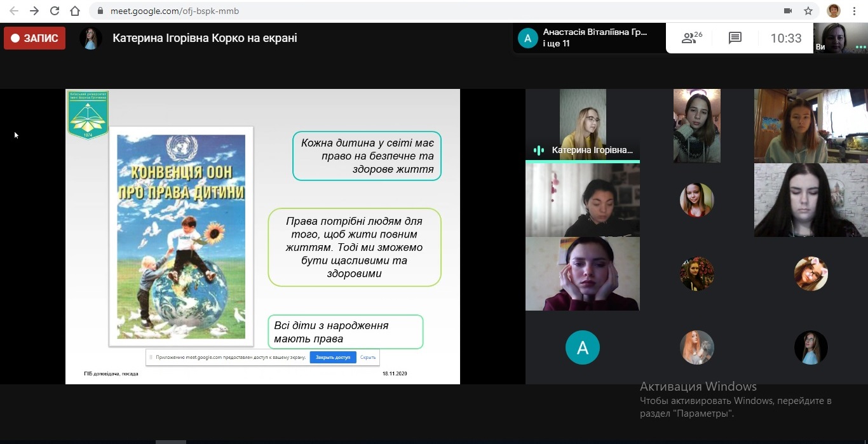This screenshot has height=444, width=868.
Task: Go back to the previous page
Action: tap(14, 11)
